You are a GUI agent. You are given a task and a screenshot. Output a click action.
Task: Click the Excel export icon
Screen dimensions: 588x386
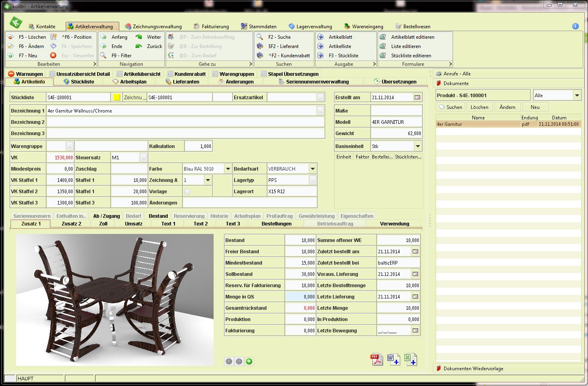tap(410, 359)
